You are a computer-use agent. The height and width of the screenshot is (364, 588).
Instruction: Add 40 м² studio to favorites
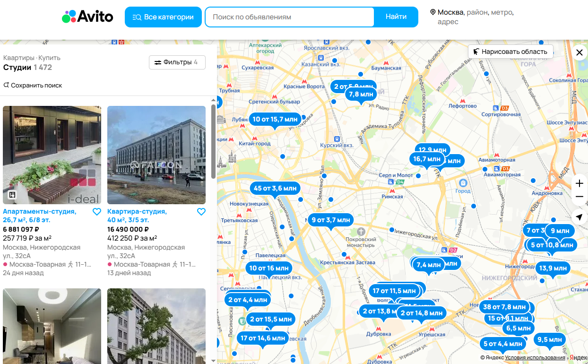coord(201,212)
